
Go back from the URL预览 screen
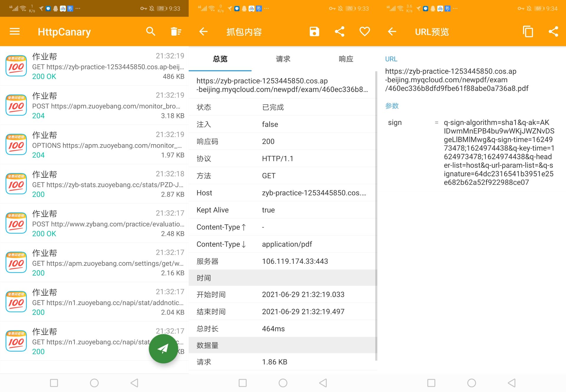392,32
